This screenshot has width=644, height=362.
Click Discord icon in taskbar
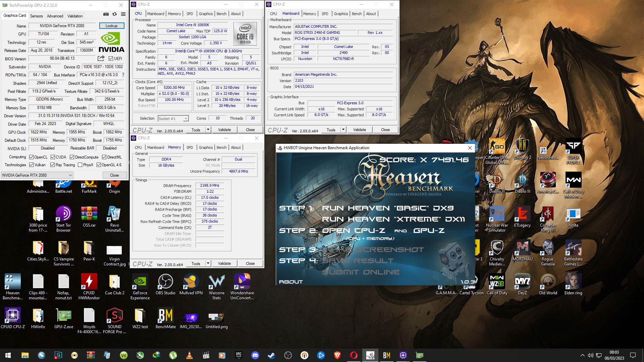pyautogui.click(x=255, y=355)
